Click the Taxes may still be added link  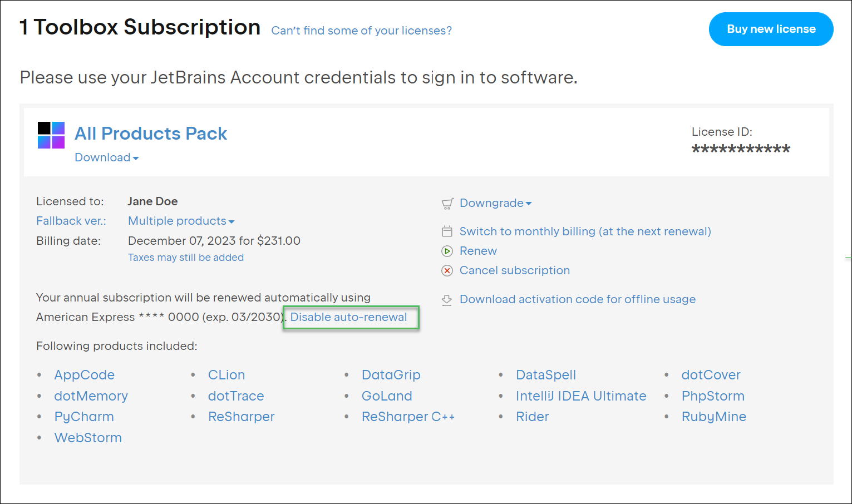[x=186, y=258]
